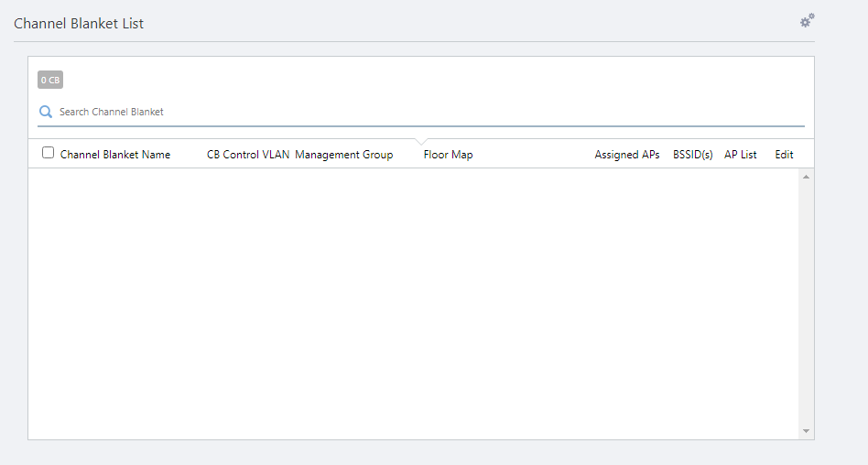Click the blue underline of the search bar

pyautogui.click(x=421, y=125)
